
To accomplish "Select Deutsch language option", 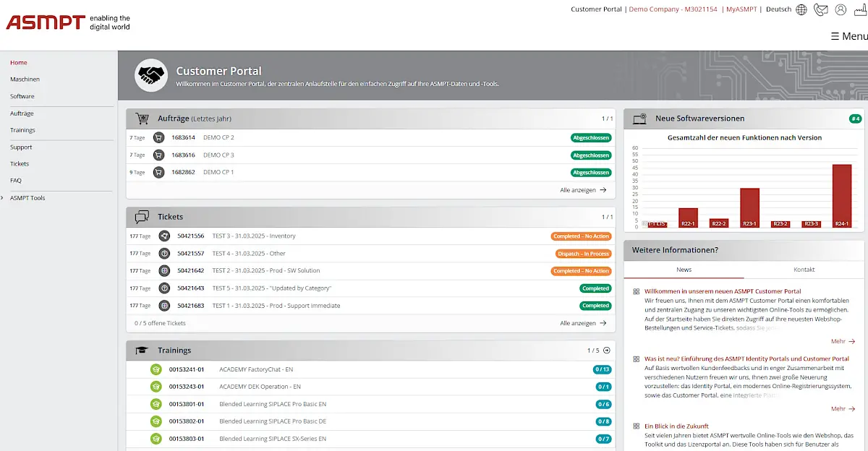I will [x=778, y=9].
